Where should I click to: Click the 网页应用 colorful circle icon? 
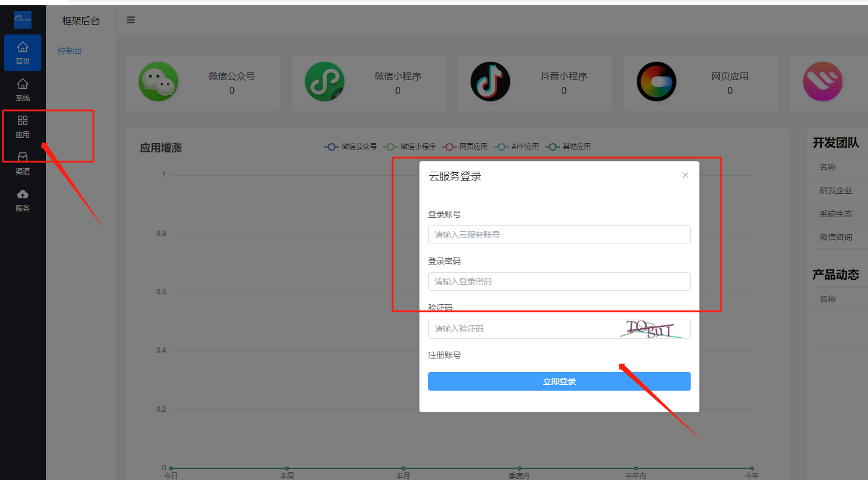pos(657,82)
